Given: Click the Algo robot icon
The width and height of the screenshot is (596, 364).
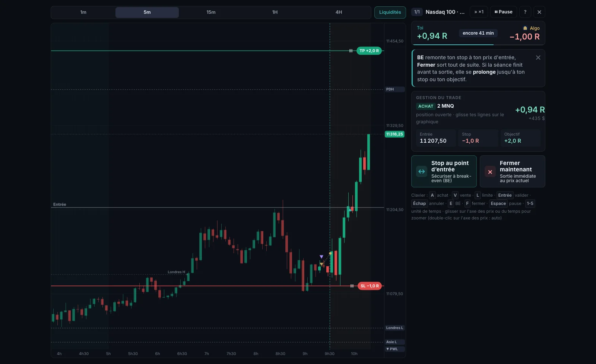Looking at the screenshot, I should 525,28.
